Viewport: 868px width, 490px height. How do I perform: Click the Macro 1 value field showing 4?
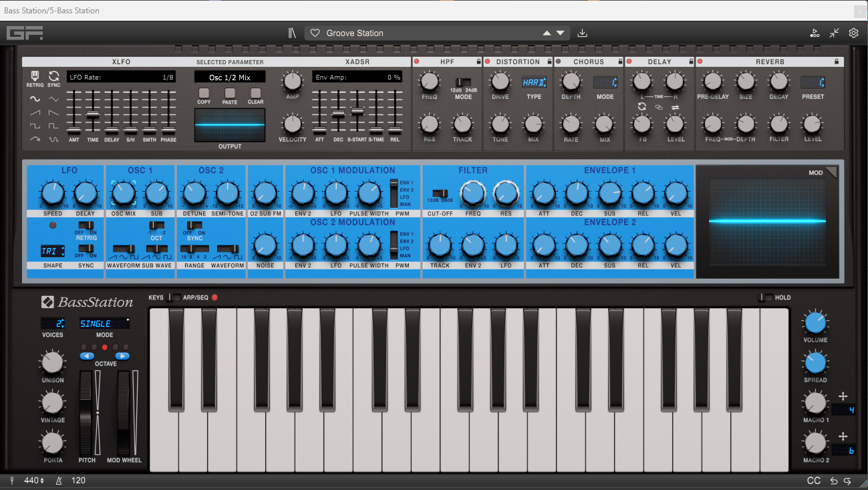845,410
